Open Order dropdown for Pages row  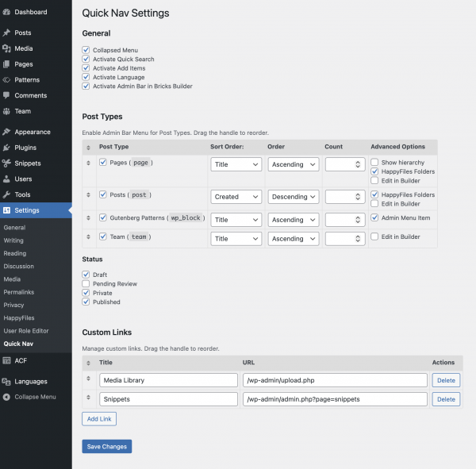point(293,164)
